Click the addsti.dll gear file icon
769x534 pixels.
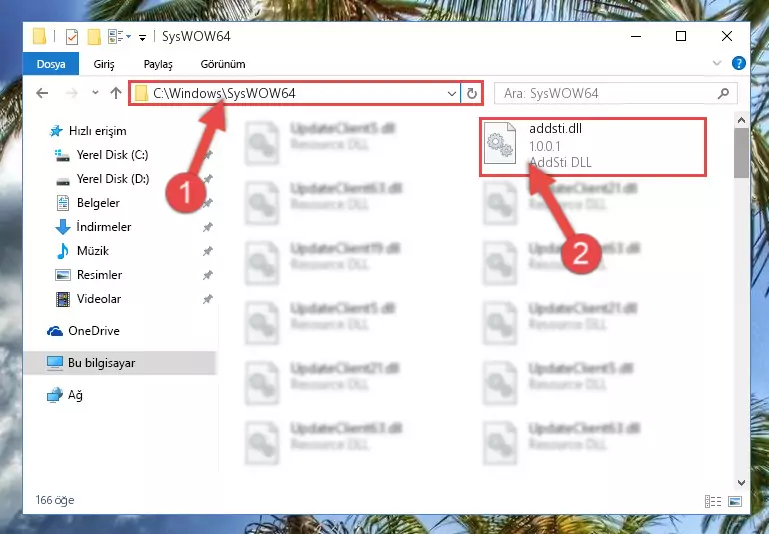(x=500, y=143)
